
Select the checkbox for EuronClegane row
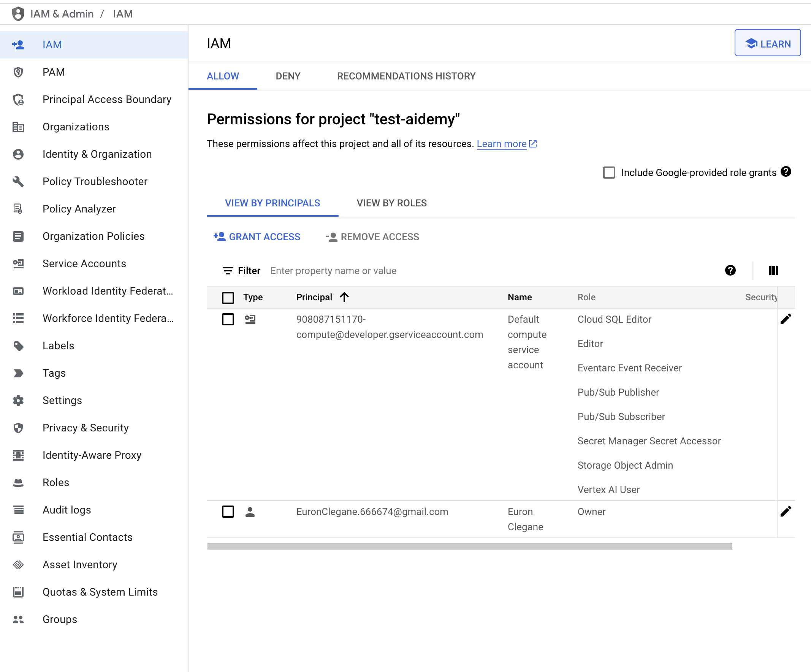click(228, 512)
